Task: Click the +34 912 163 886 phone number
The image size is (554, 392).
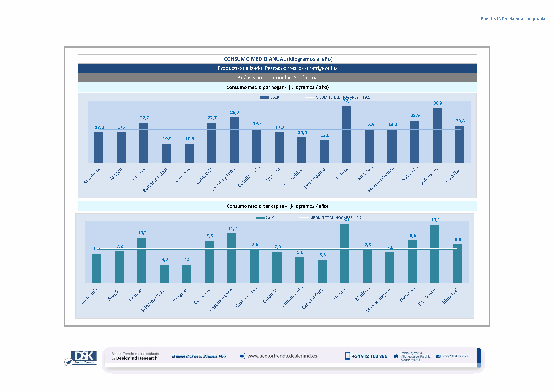Action: point(369,356)
